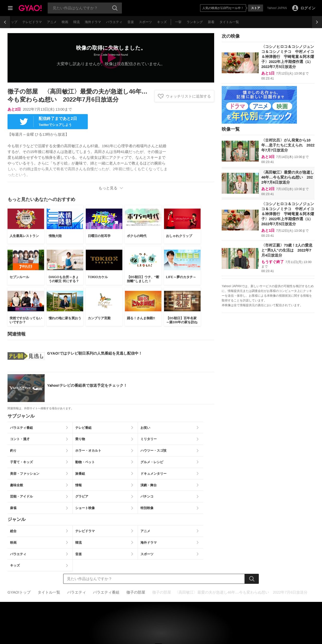
Task: Open ドキュメンタリー subgenre row
Action: pyautogui.click(x=171, y=473)
